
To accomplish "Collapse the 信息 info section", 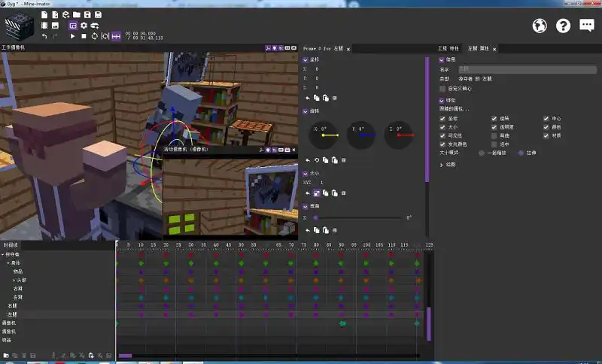I will tap(442, 60).
